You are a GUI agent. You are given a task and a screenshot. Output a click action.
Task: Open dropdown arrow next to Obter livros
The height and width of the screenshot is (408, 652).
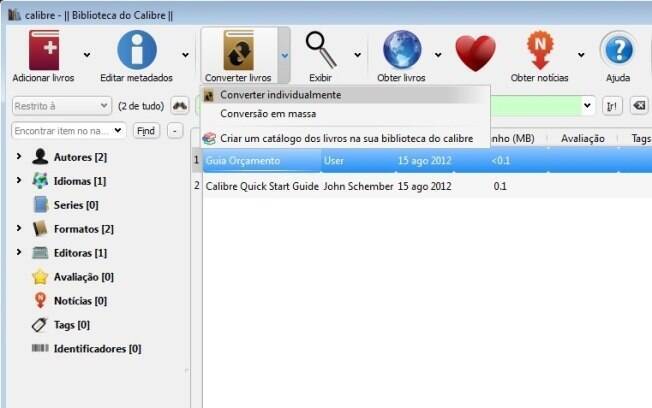438,54
